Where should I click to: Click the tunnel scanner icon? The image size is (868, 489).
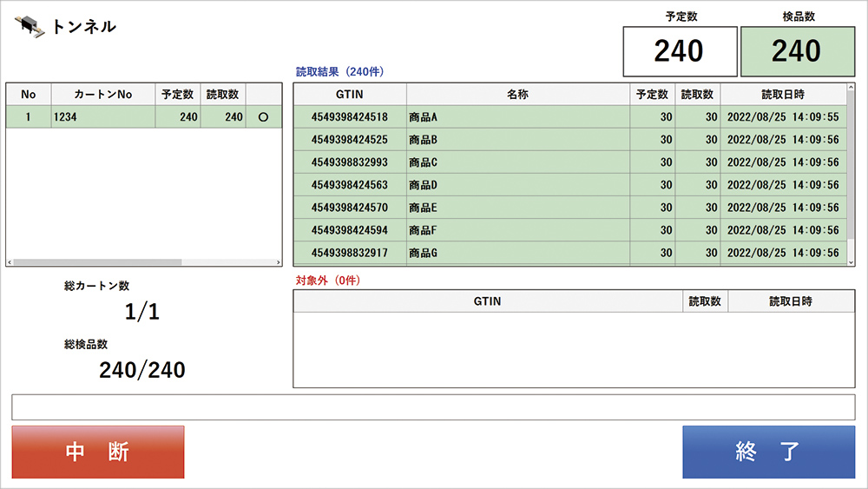click(30, 27)
